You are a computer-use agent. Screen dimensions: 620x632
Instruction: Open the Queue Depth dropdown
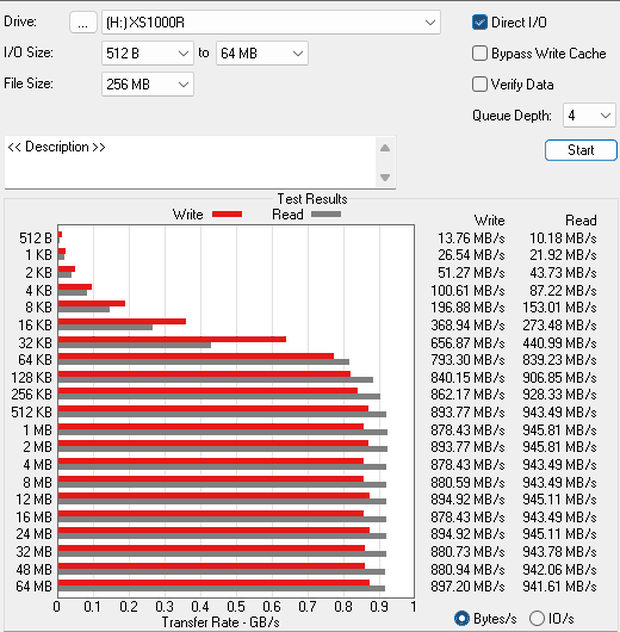589,116
